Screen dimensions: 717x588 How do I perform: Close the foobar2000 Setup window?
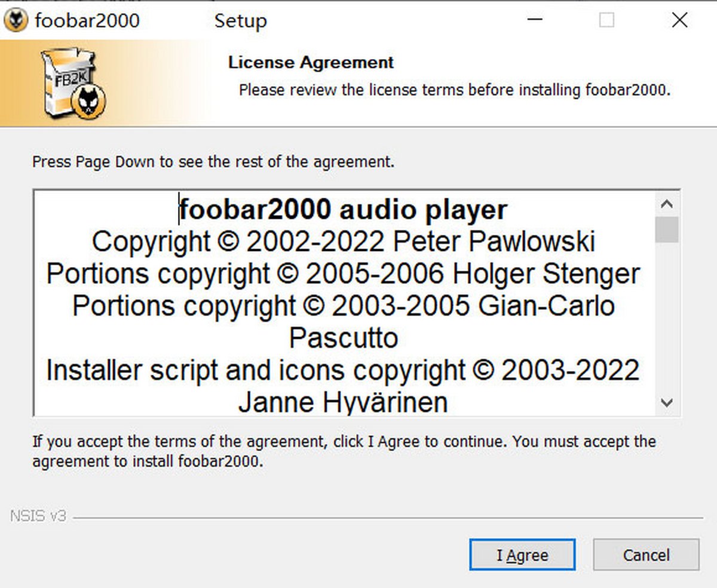click(x=679, y=21)
